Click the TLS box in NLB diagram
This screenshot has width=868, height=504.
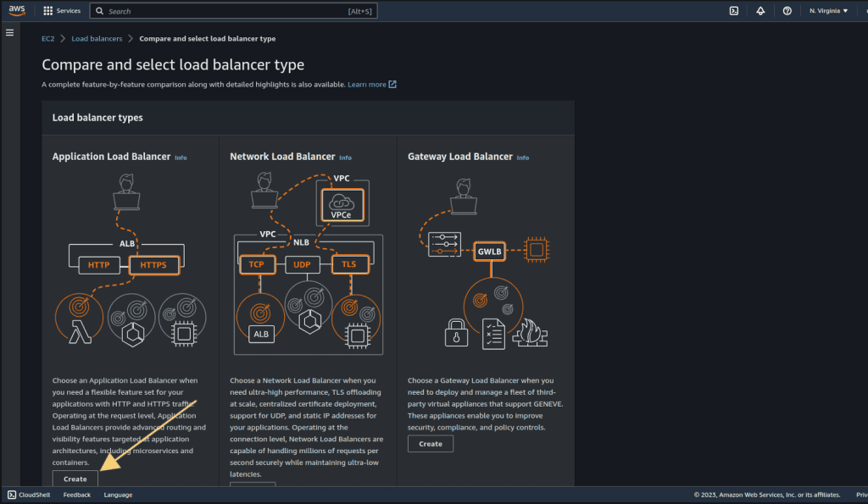click(x=349, y=264)
